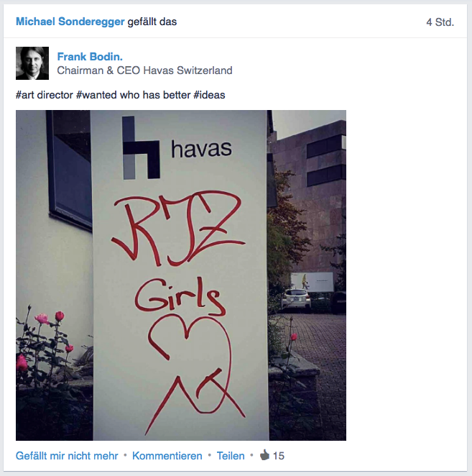Click the 'Chairman & CEO Havas Switzerland' headline
The width and height of the screenshot is (472, 476).
tap(144, 70)
